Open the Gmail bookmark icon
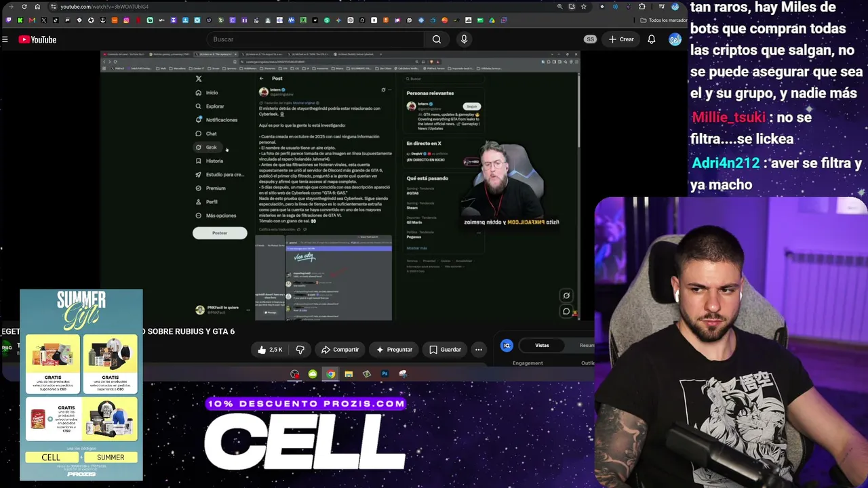Image resolution: width=868 pixels, height=488 pixels. click(32, 20)
